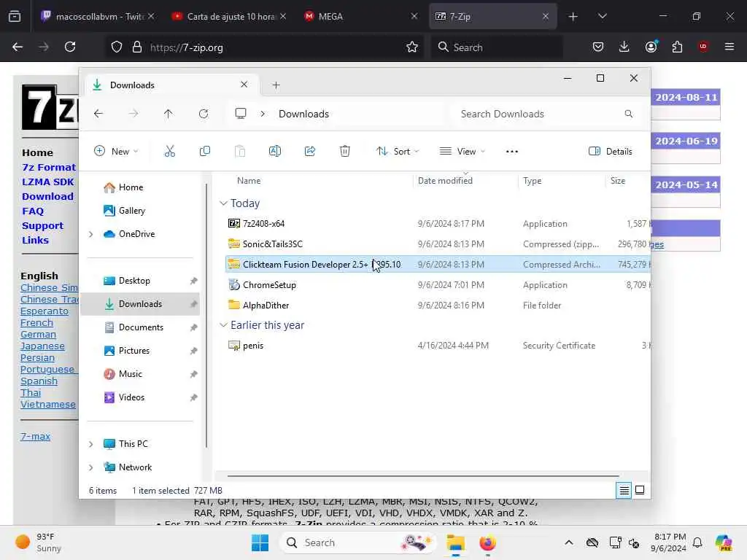Open Firefox extensions puzzle icon
Image resolution: width=747 pixels, height=560 pixels.
tap(677, 47)
